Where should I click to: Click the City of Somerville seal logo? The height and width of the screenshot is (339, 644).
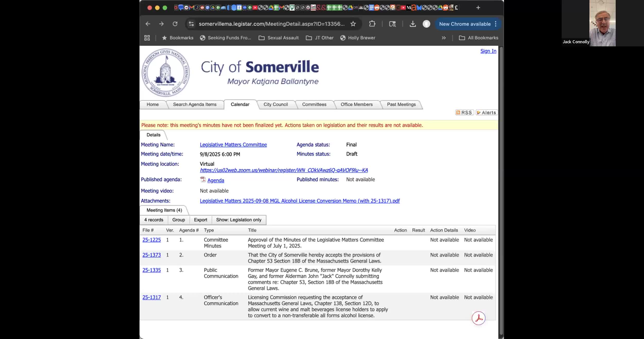click(x=166, y=73)
